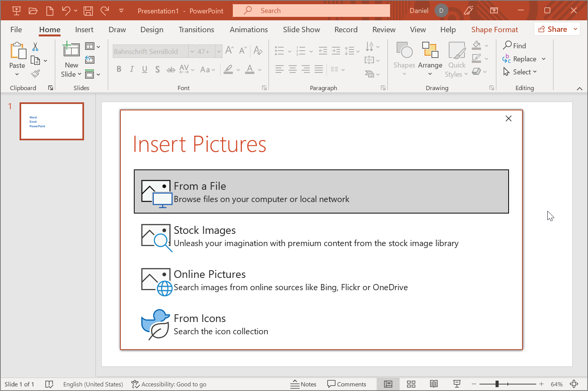Click the Save icon in title bar
588x391 pixels.
pos(88,11)
